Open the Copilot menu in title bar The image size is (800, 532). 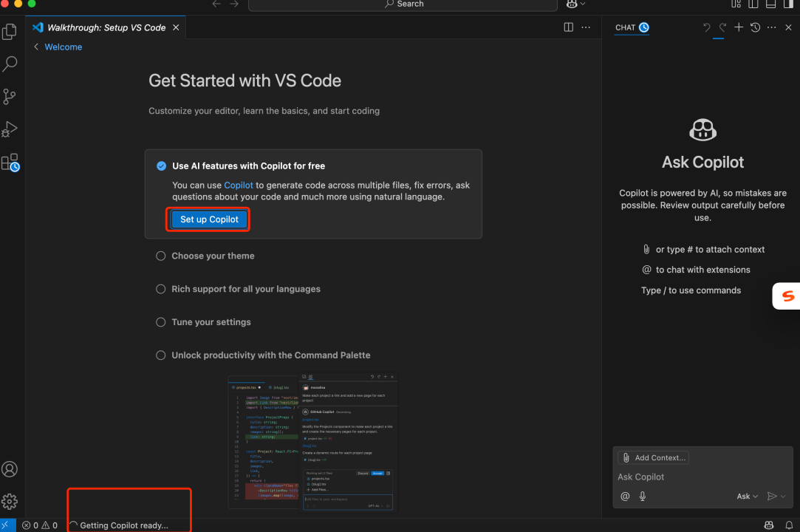575,4
